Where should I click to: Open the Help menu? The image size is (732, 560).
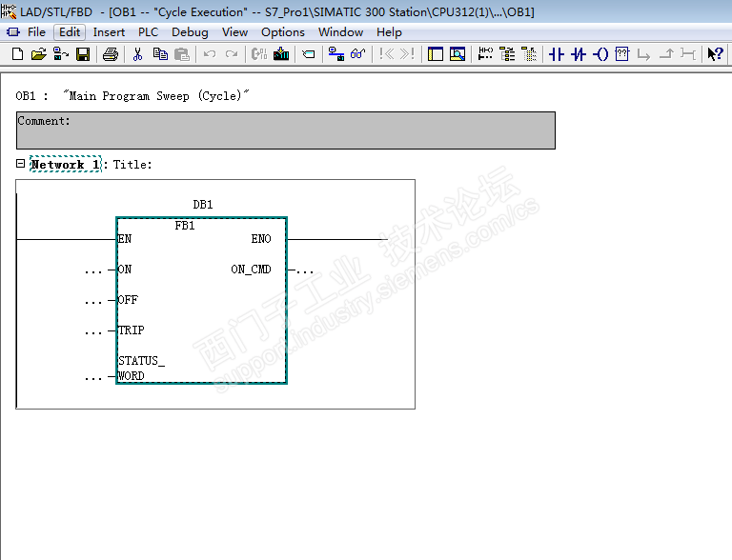[389, 32]
